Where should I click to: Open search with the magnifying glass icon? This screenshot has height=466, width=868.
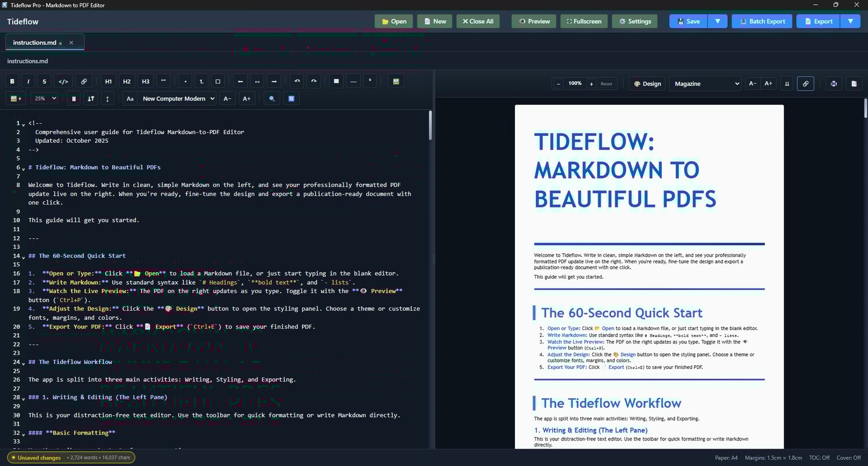click(273, 99)
